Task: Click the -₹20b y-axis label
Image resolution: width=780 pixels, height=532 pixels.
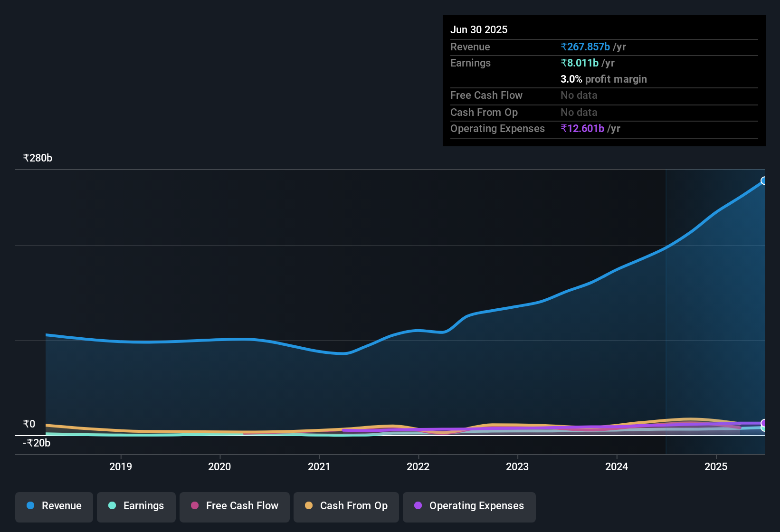Action: click(37, 443)
